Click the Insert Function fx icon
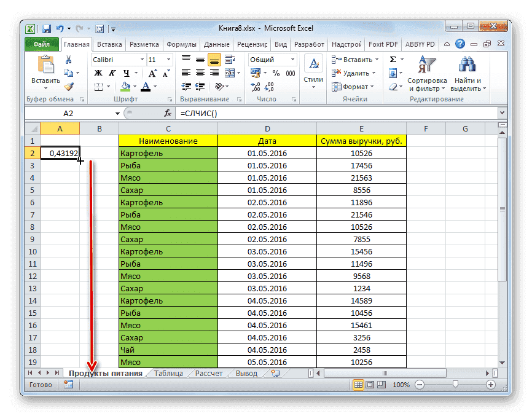This screenshot has height=416, width=532. click(167, 113)
